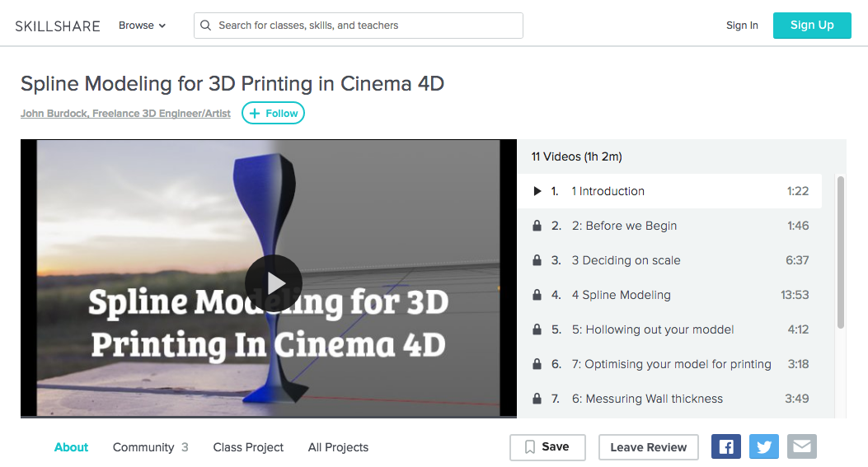Follow John Burdock

273,113
